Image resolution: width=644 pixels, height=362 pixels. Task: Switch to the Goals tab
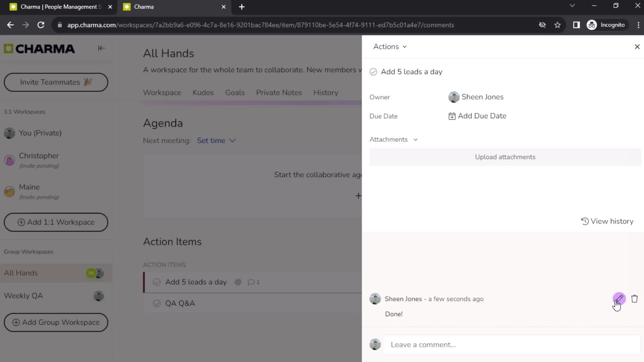[x=235, y=93]
